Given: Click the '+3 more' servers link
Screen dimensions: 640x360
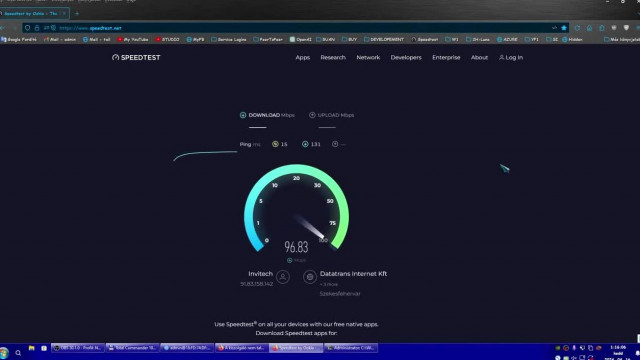Looking at the screenshot, I should (329, 284).
